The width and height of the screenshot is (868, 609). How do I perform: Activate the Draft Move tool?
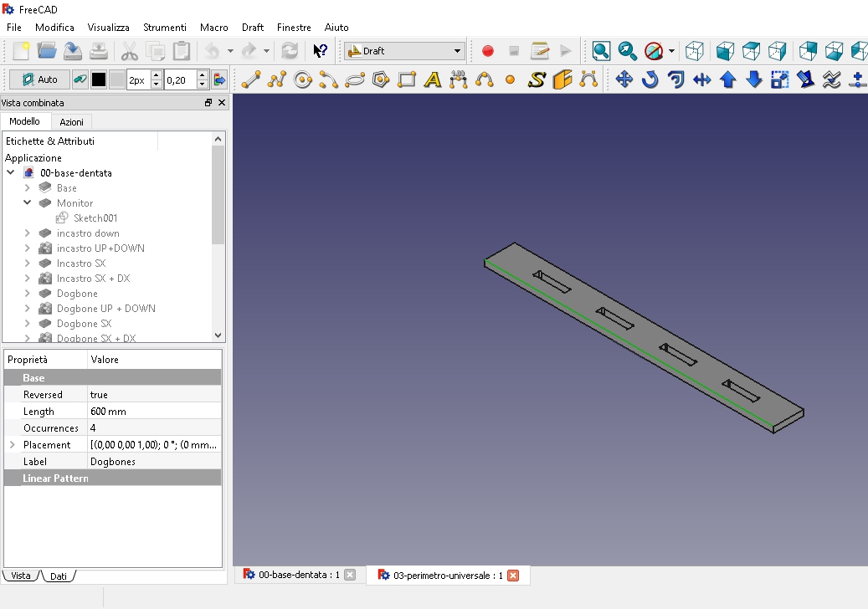coord(624,79)
